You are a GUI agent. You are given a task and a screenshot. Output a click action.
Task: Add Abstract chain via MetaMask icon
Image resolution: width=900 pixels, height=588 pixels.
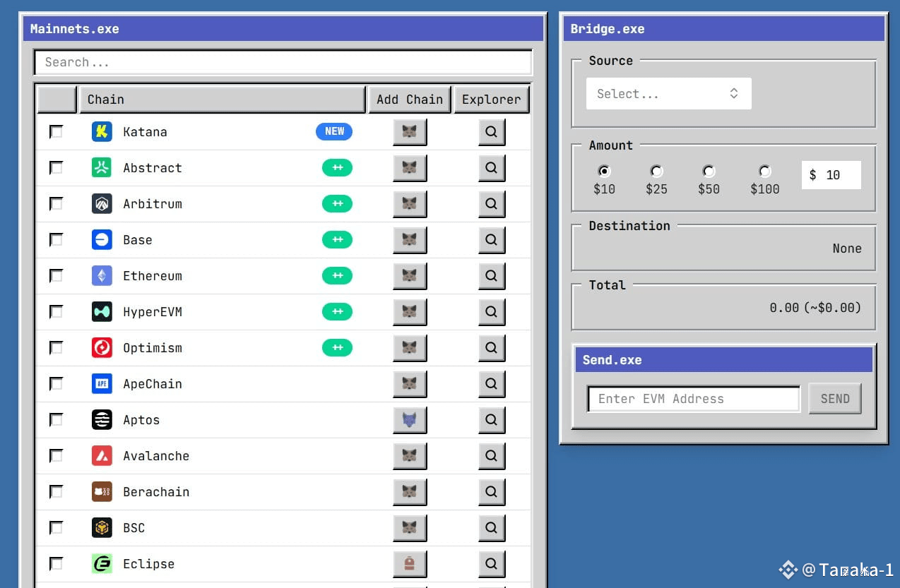410,168
